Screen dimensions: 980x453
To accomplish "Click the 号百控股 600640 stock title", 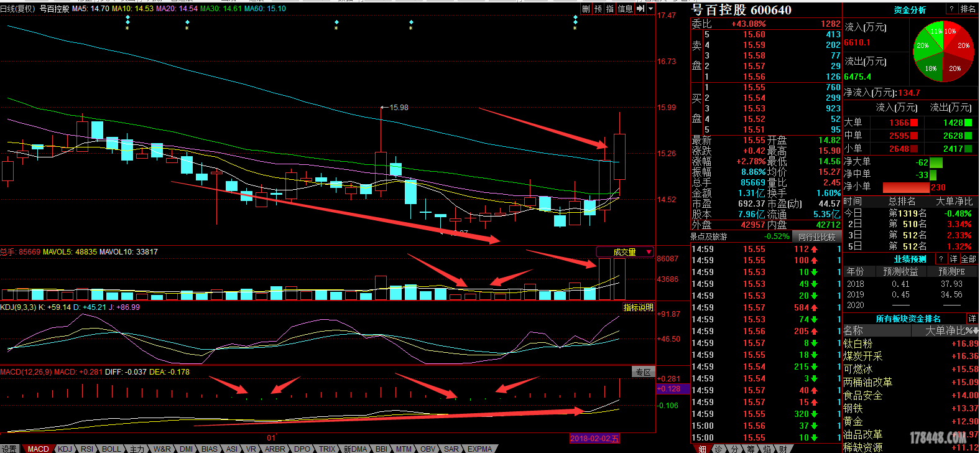I will [742, 10].
